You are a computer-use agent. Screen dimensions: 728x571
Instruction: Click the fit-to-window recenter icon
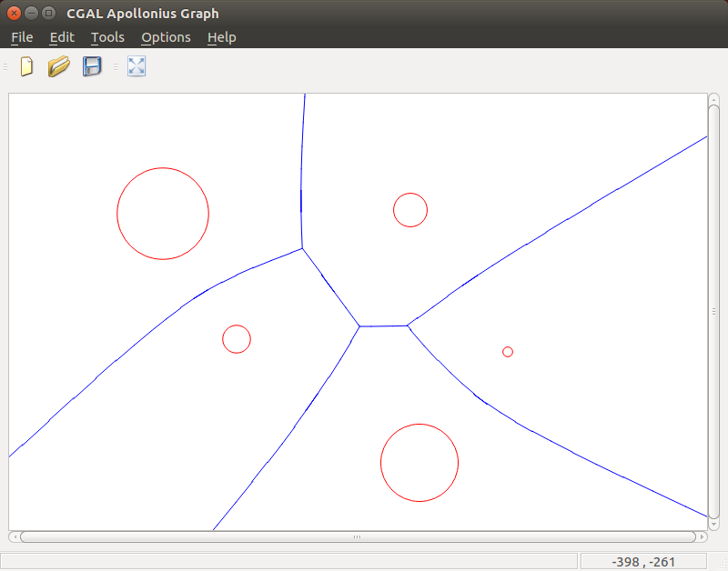pyautogui.click(x=136, y=65)
